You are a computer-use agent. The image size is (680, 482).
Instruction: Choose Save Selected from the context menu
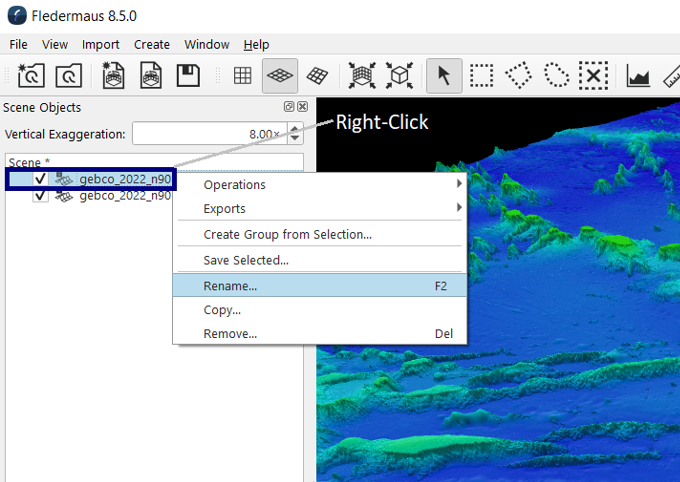click(320, 260)
